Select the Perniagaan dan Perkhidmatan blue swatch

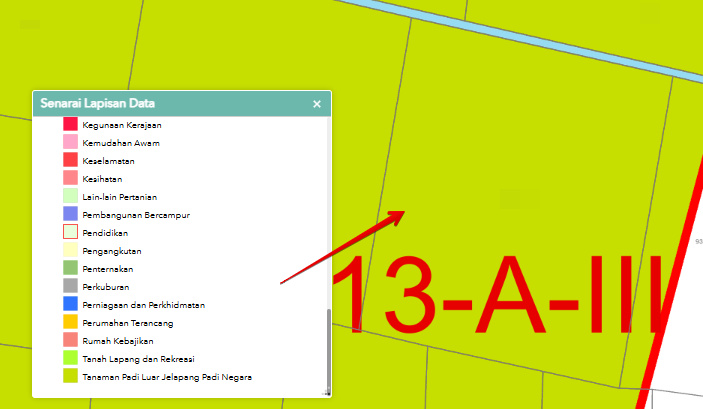click(70, 304)
